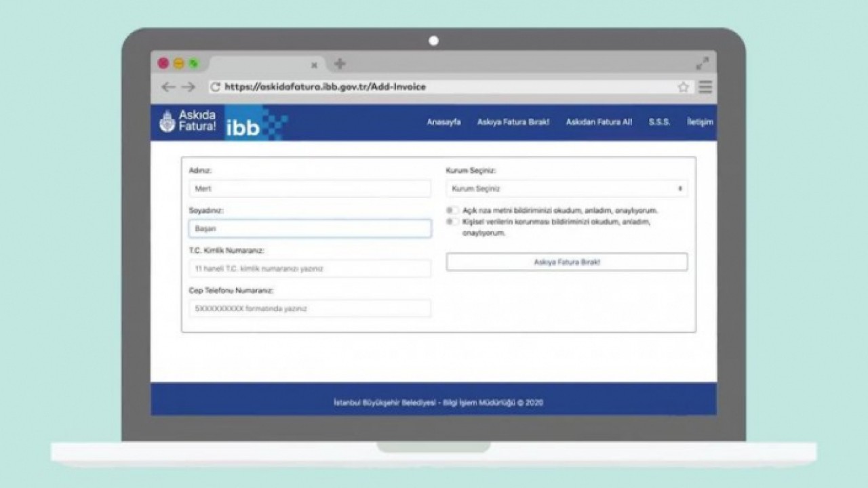Click the browser address bar URL

[x=325, y=87]
